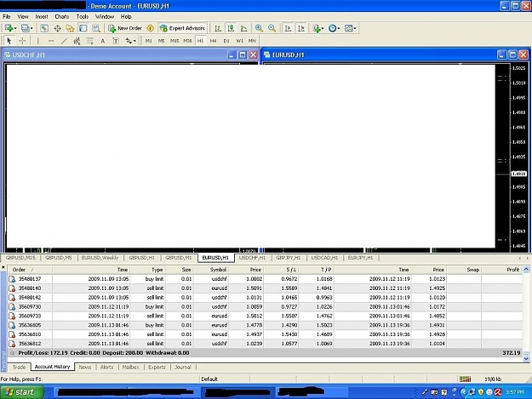Open the Experts terminal tab
The image size is (532, 399).
coord(157,368)
